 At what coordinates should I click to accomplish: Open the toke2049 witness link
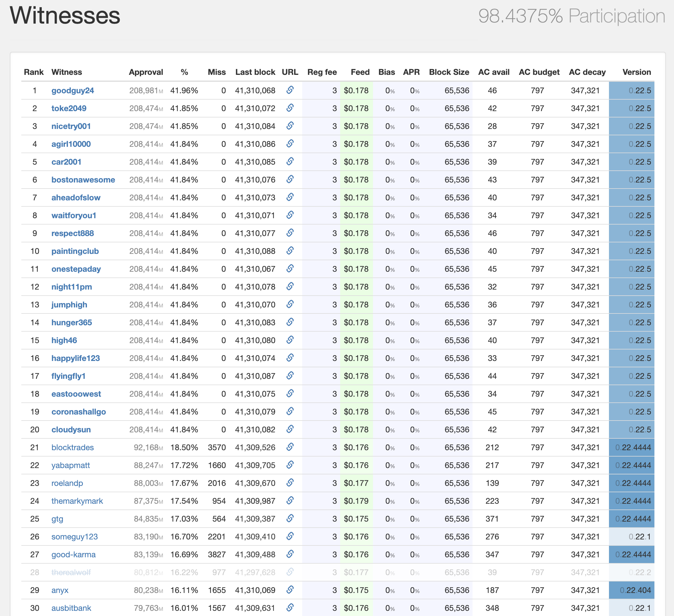[69, 108]
